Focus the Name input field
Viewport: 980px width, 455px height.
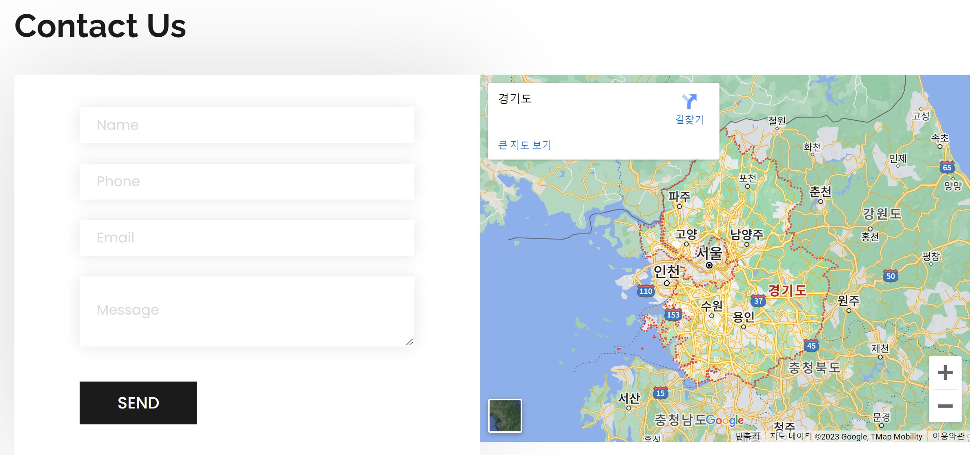247,125
